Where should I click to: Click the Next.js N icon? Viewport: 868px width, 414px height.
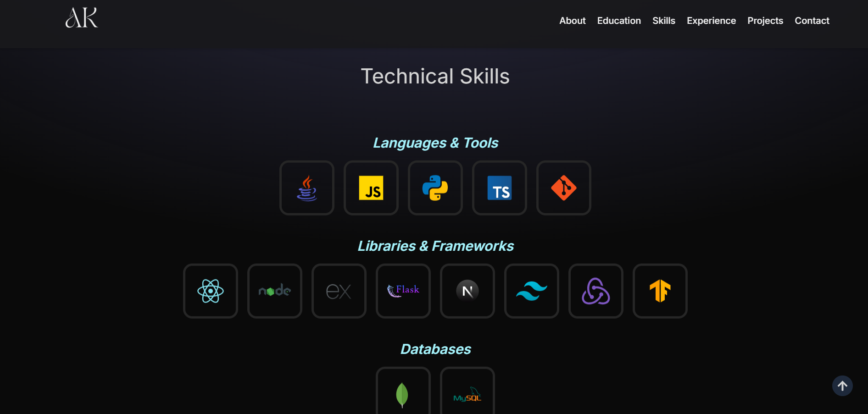pyautogui.click(x=467, y=291)
